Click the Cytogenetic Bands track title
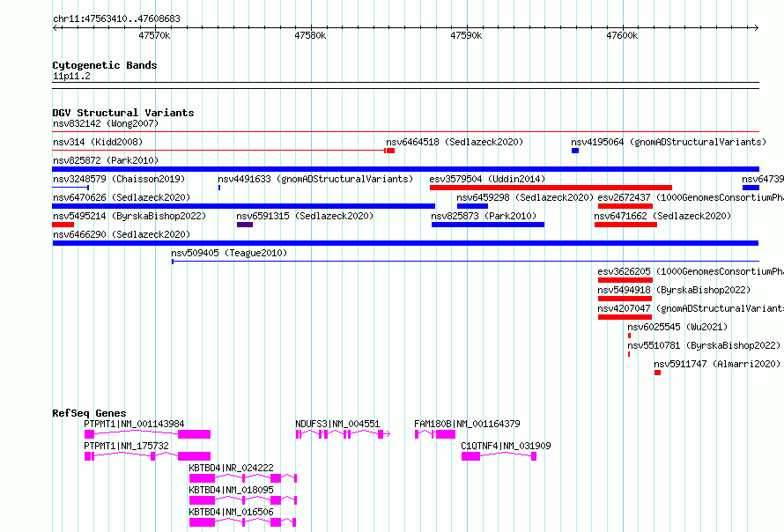This screenshot has width=784, height=532. 105,65
